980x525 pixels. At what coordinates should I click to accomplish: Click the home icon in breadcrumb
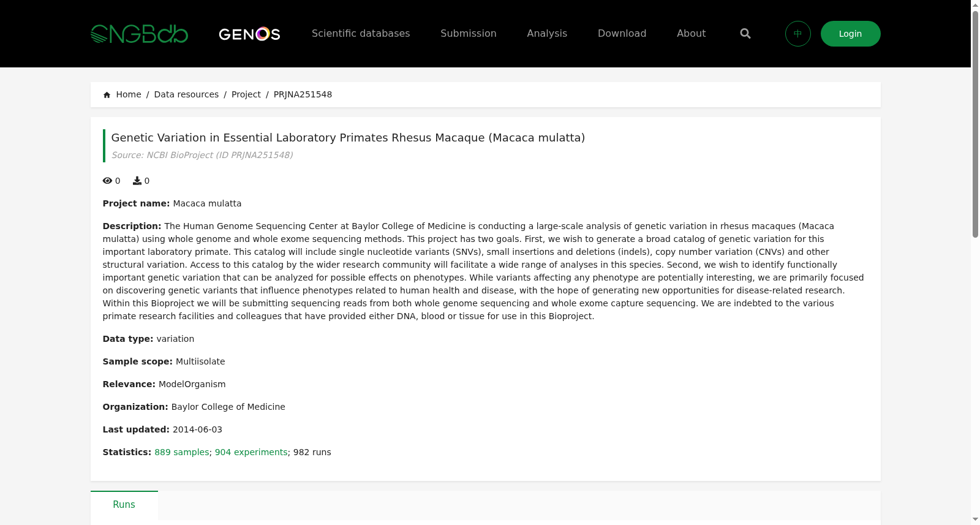(107, 95)
